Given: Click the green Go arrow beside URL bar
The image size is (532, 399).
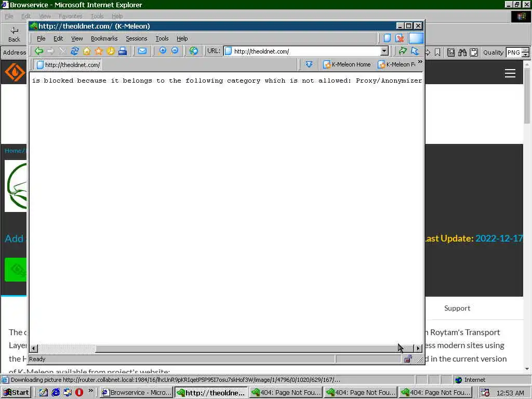Looking at the screenshot, I should 403,51.
